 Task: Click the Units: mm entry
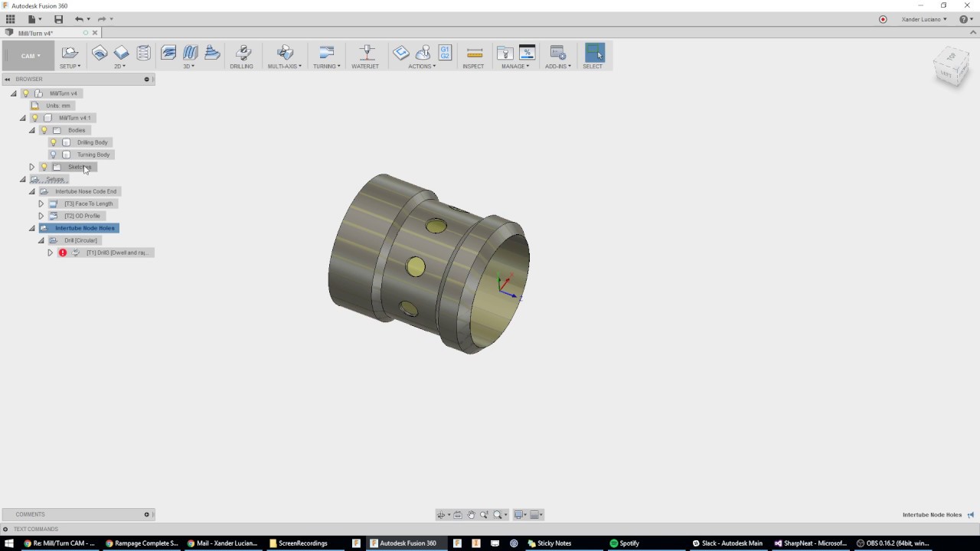[58, 106]
